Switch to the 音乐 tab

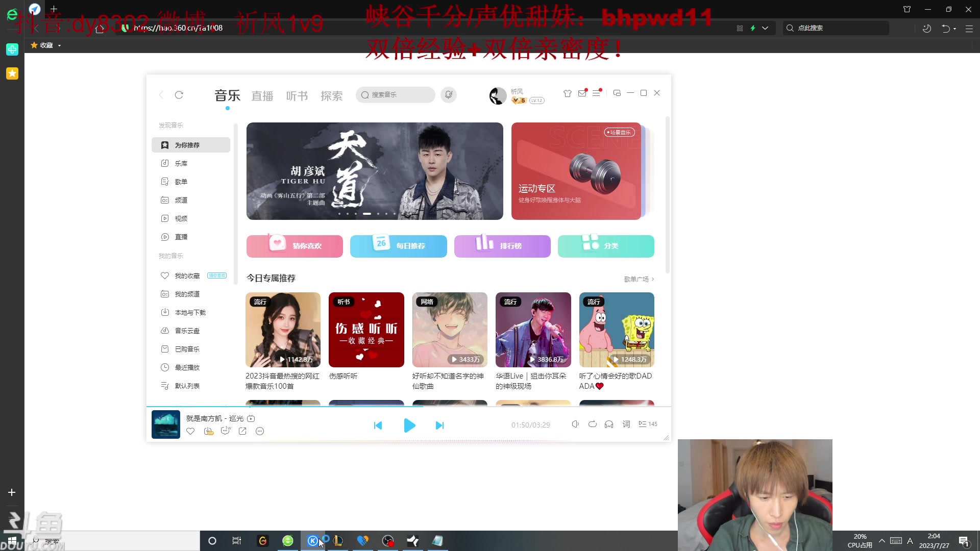tap(227, 95)
